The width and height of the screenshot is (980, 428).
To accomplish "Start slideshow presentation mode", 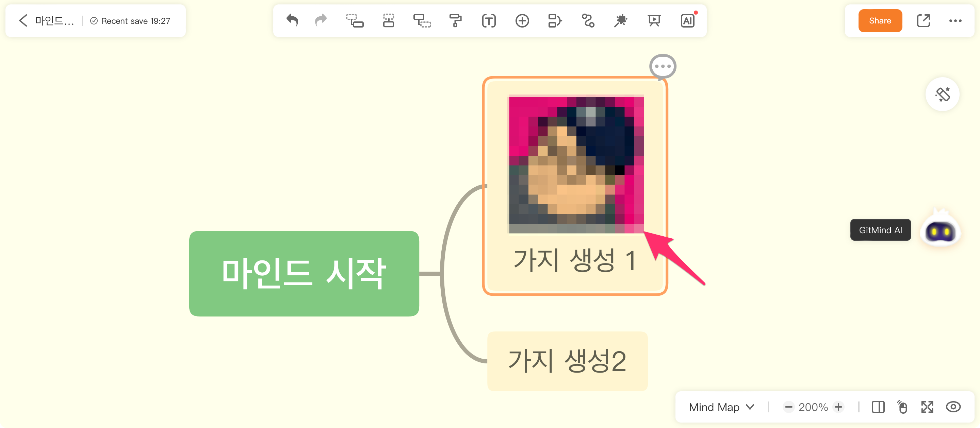I will coord(654,20).
